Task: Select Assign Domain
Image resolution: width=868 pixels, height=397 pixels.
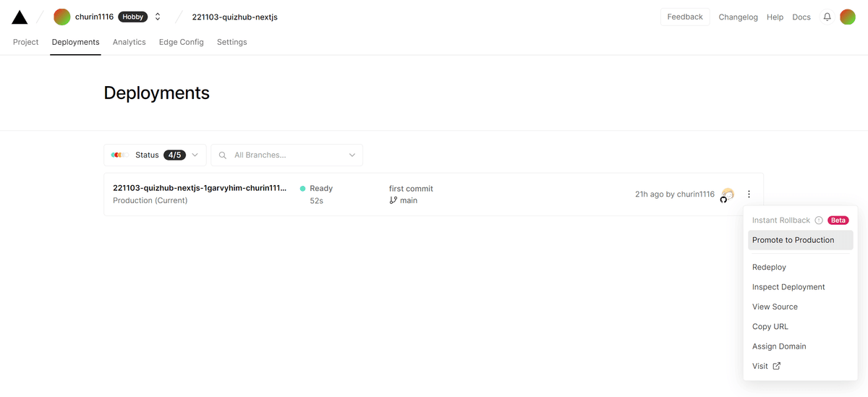Action: click(x=800, y=346)
